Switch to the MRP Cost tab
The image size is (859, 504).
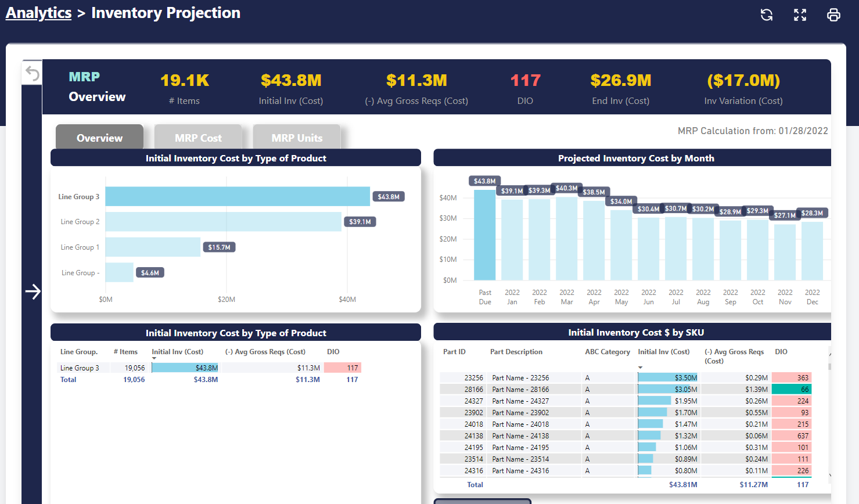198,138
